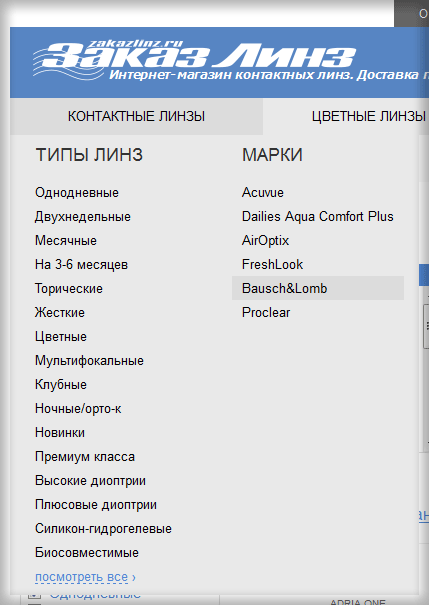This screenshot has width=429, height=605.
Task: Select Силикон-гидрогелевые lenses
Action: coord(103,528)
